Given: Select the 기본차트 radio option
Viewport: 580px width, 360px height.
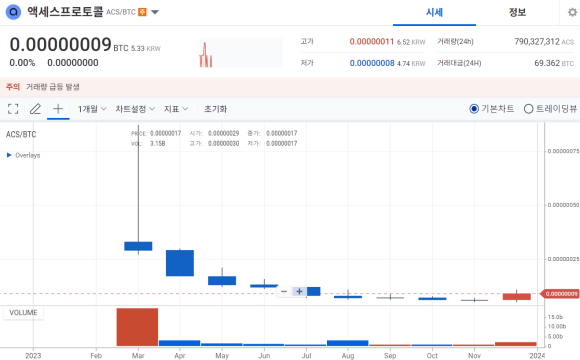Looking at the screenshot, I should pyautogui.click(x=492, y=109).
